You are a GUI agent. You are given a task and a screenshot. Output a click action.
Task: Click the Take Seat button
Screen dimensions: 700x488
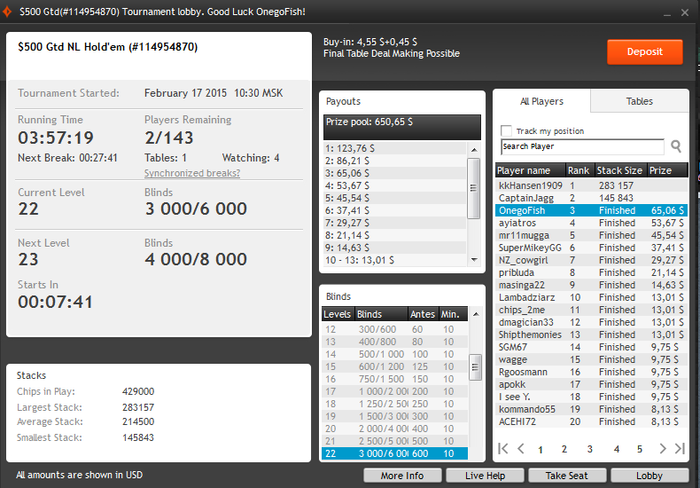(567, 475)
